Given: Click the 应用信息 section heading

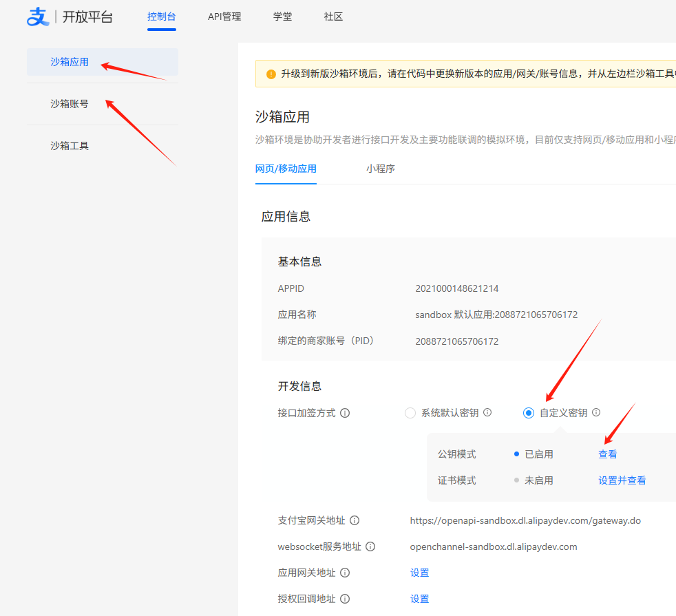Looking at the screenshot, I should tap(286, 216).
